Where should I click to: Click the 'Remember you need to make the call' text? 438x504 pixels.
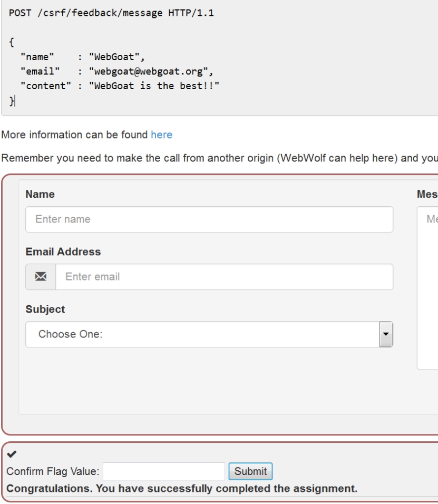click(x=219, y=158)
